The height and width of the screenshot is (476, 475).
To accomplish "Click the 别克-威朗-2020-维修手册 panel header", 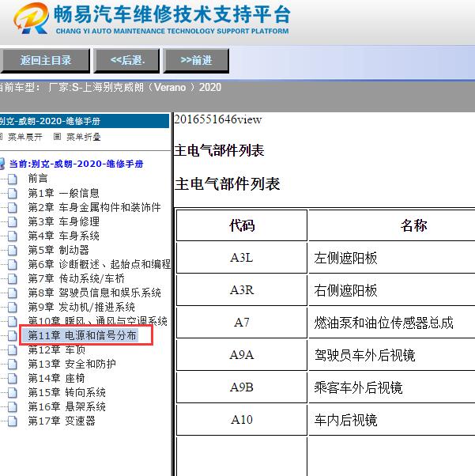I will pos(85,121).
